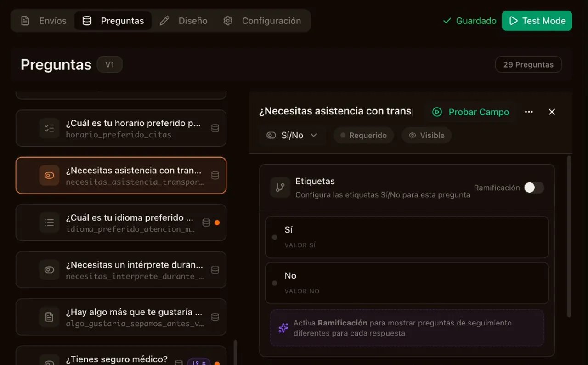Click the green Test Mode button

tap(537, 21)
